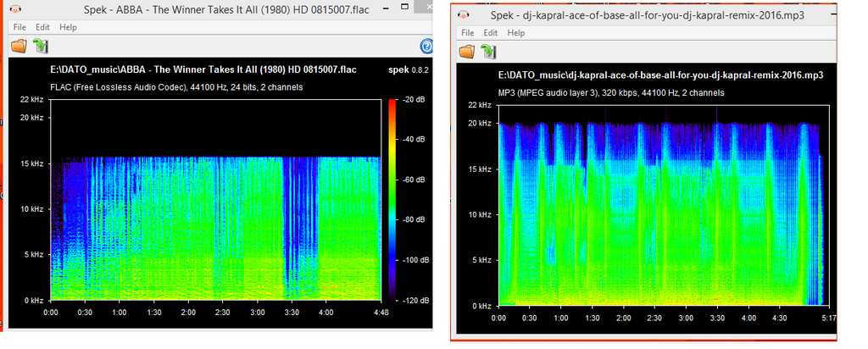This screenshot has height=349, width=868.
Task: Click '-60 dB' scale label
Action: pos(415,180)
